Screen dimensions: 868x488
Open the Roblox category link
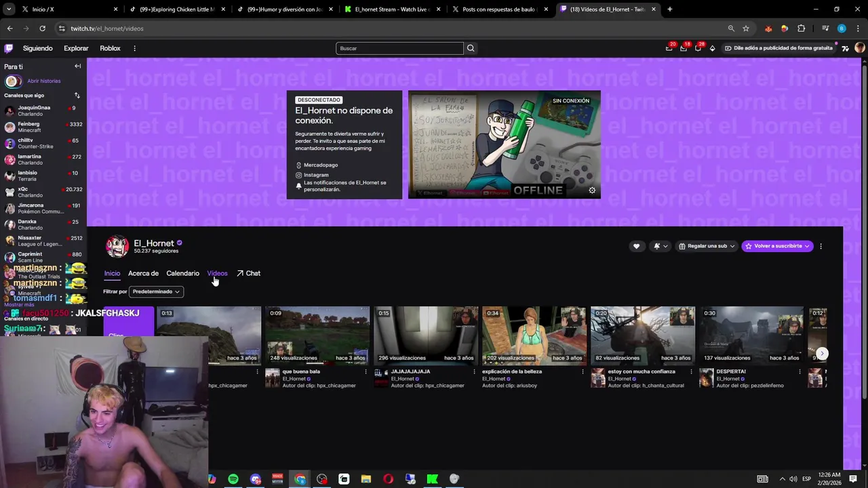click(110, 48)
